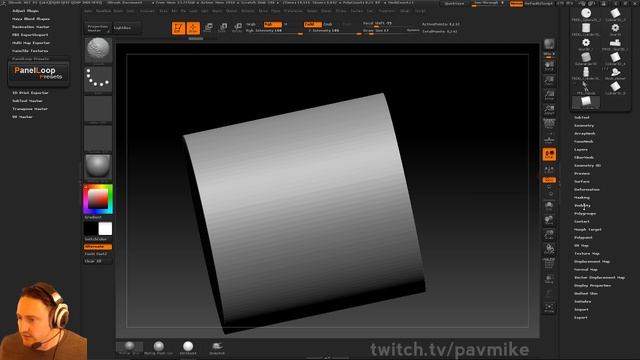Expand the Layers sub-palette

click(x=581, y=149)
